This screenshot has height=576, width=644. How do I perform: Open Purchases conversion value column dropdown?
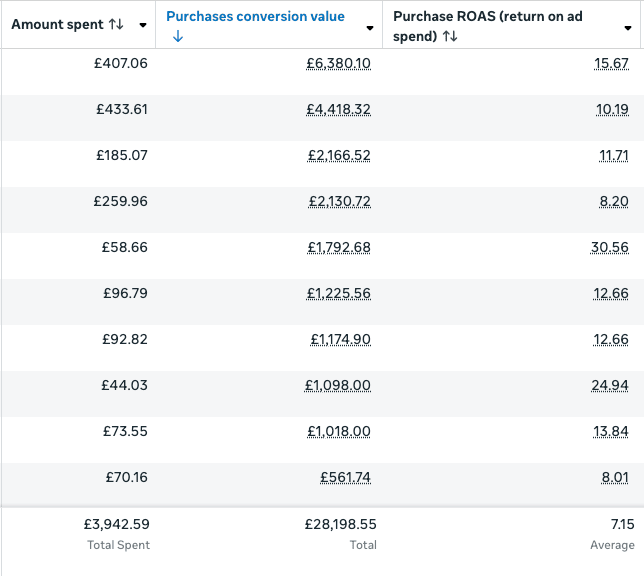tap(371, 27)
